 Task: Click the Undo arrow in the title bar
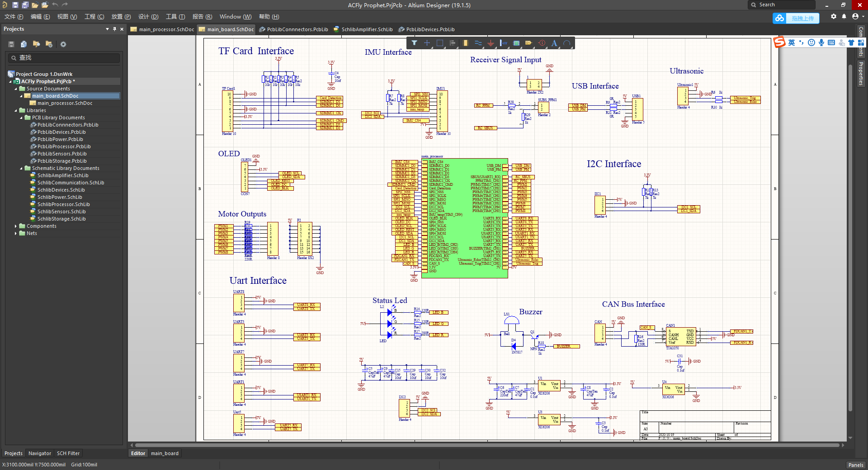click(x=55, y=5)
